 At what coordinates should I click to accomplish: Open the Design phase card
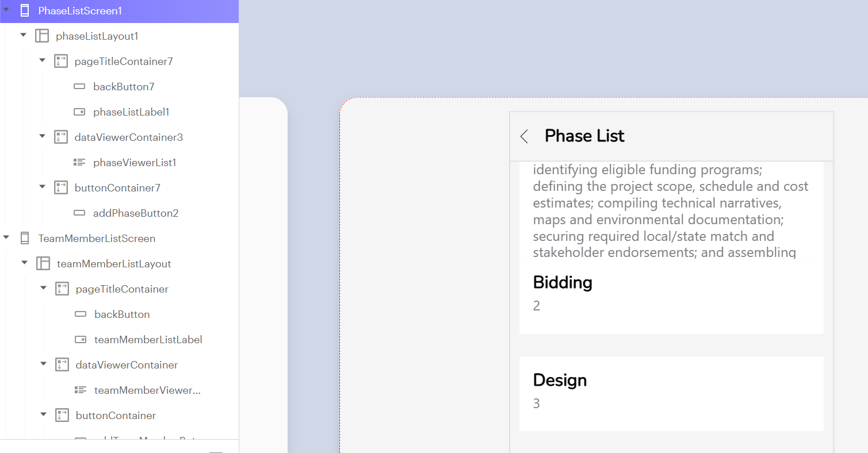pyautogui.click(x=671, y=394)
